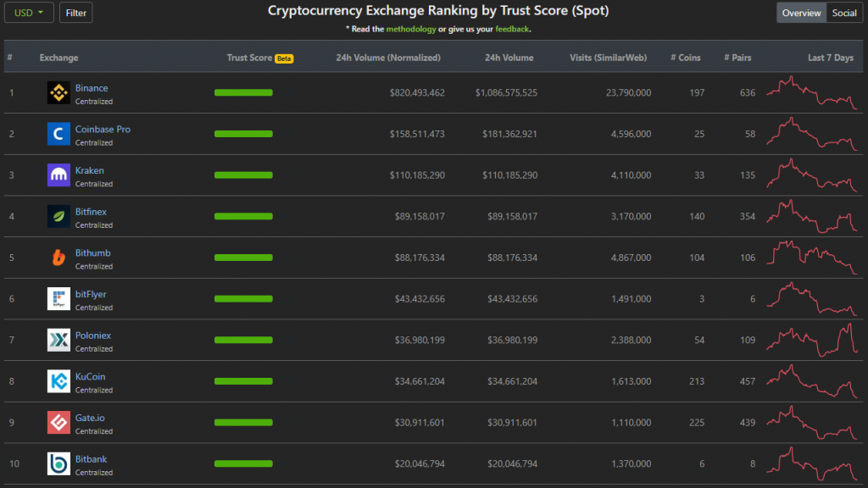The image size is (868, 488).
Task: Select the Overview tab
Action: click(x=801, y=13)
